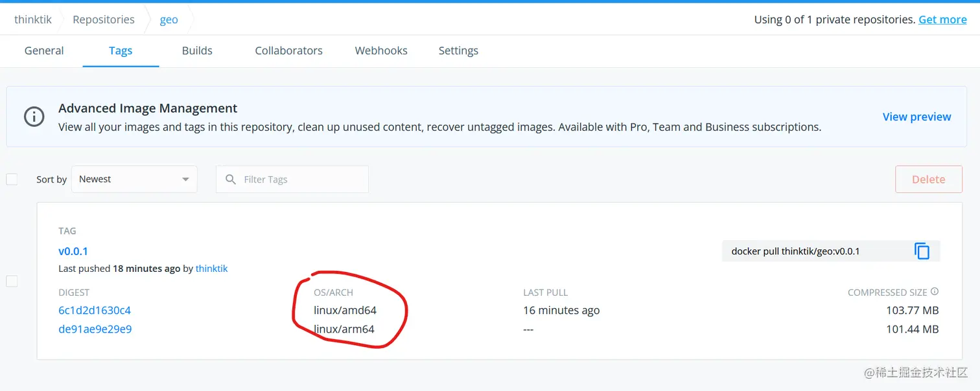This screenshot has width=980, height=391.
Task: Open digest de91ae9e29e9
Action: [x=95, y=329]
